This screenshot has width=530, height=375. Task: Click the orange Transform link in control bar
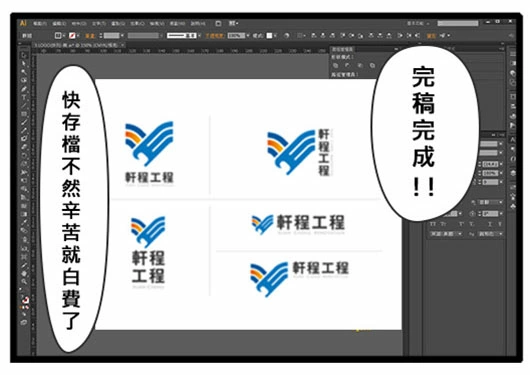pos(431,35)
